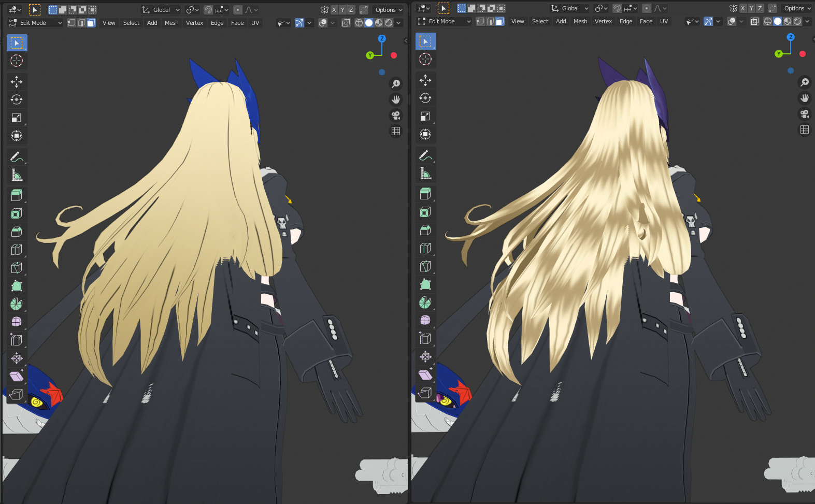This screenshot has width=815, height=504.
Task: Enable vertex select mode in left viewport header
Action: (x=72, y=23)
